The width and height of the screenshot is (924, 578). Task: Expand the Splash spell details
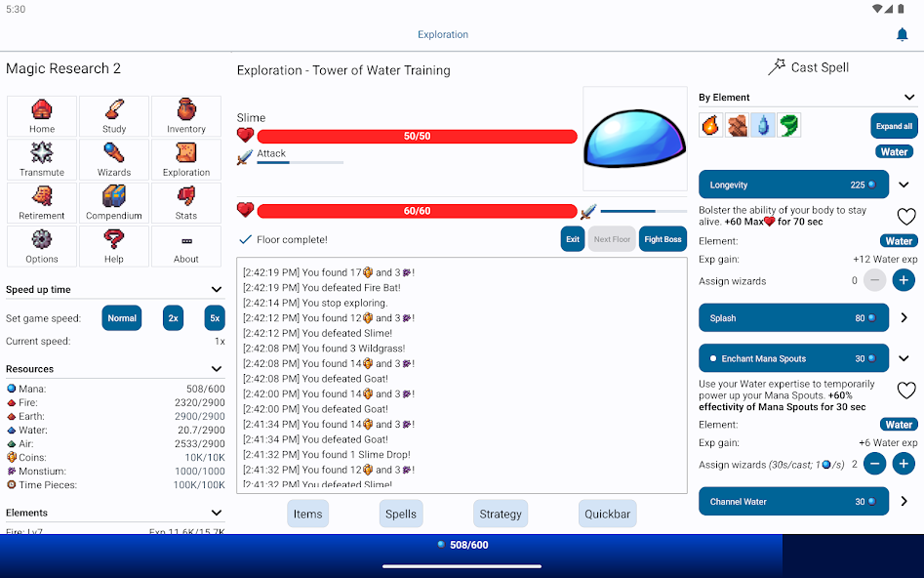pyautogui.click(x=904, y=317)
